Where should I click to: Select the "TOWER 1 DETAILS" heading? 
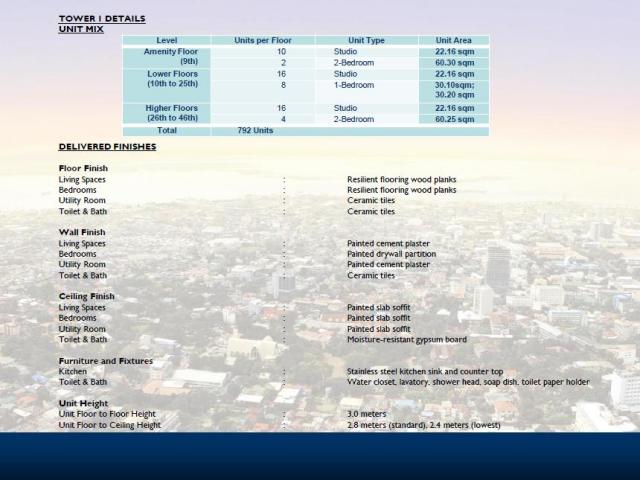click(102, 19)
